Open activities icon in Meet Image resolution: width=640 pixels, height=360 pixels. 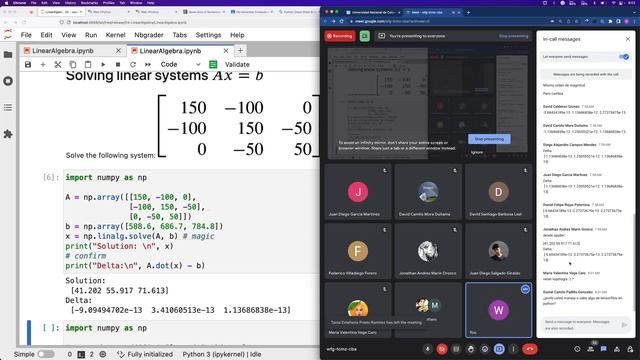tap(617, 349)
